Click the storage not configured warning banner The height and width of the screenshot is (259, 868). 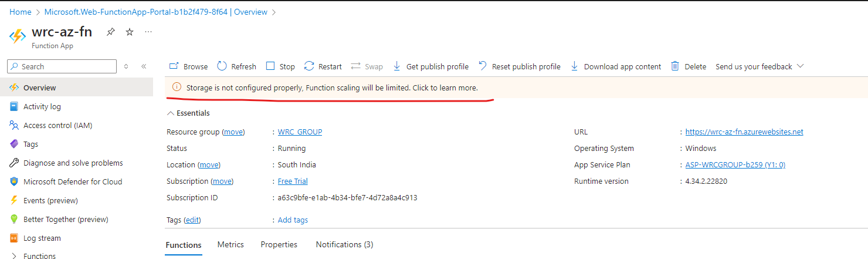(x=516, y=88)
